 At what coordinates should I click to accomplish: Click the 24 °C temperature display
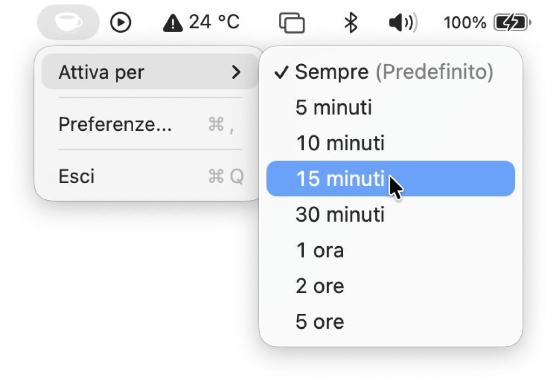point(213,21)
